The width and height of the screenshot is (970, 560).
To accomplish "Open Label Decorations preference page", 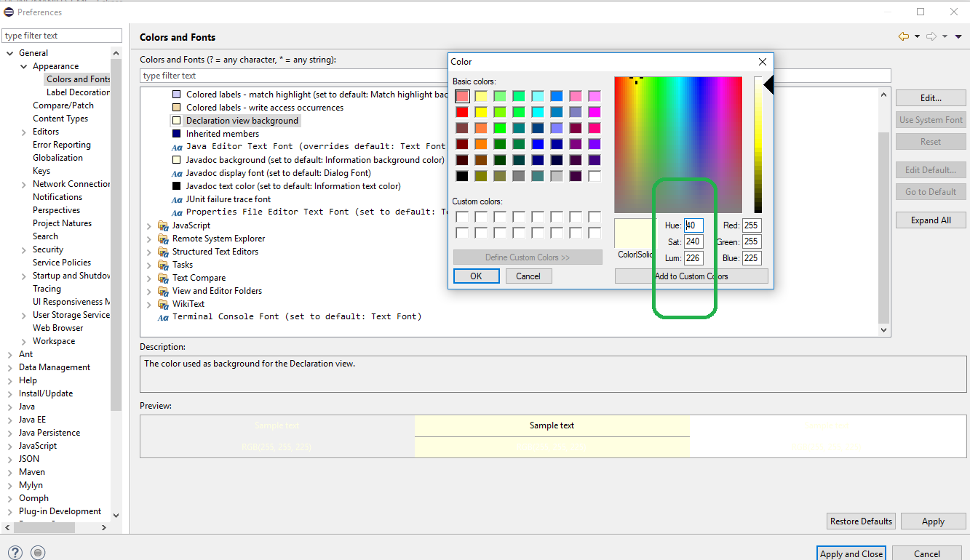I will (x=78, y=92).
